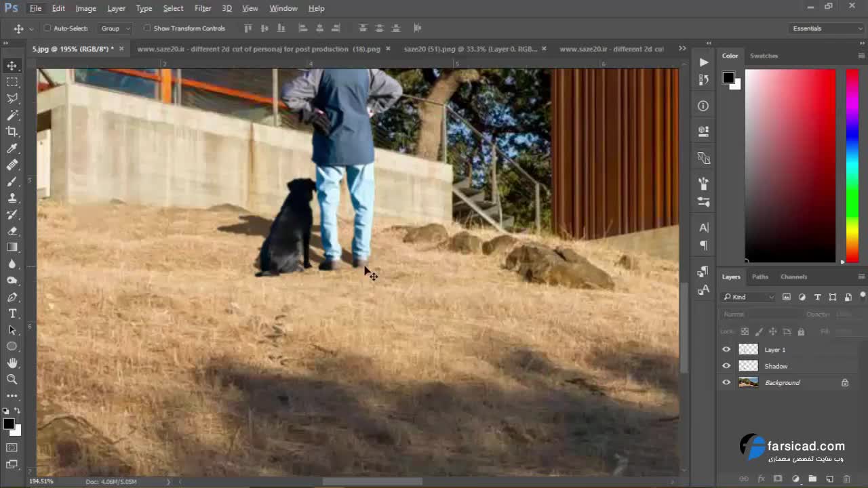Image resolution: width=868 pixels, height=488 pixels.
Task: Select the Background layer thumbnail
Action: (x=748, y=383)
